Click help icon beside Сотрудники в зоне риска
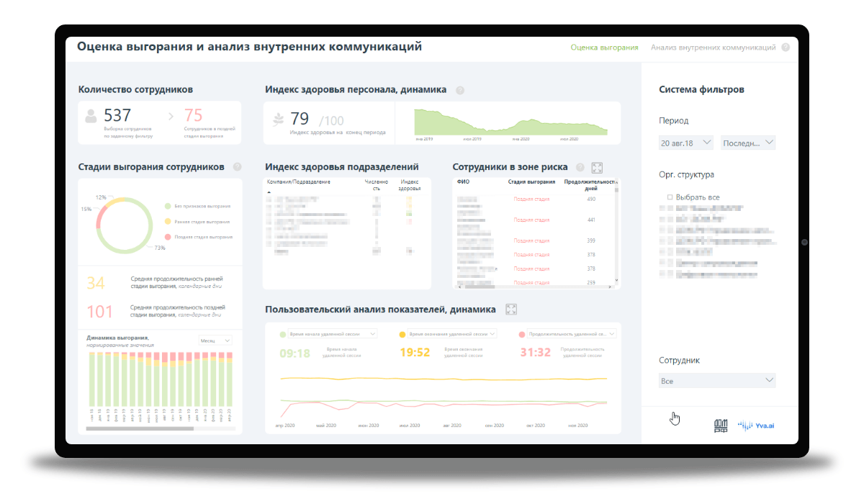 (x=580, y=167)
